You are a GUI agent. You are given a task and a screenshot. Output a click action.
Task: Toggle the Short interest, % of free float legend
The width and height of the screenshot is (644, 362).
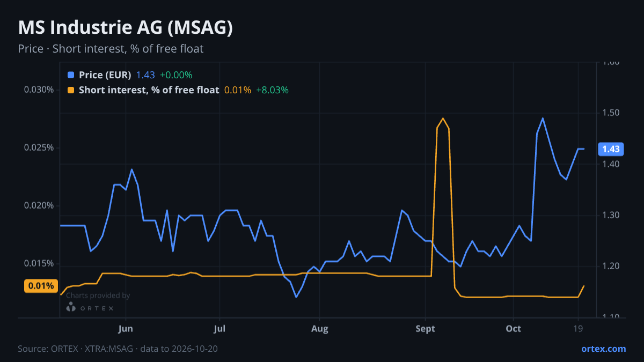pos(149,90)
